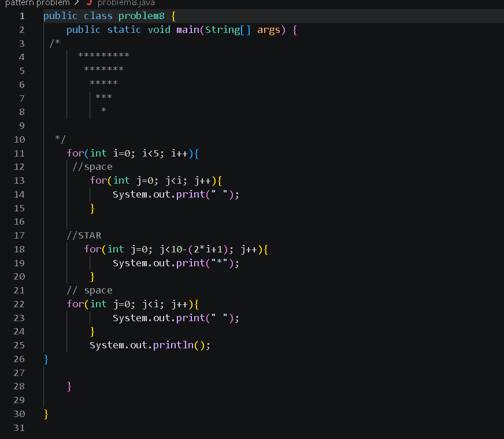The width and height of the screenshot is (504, 439).
Task: Click the 'pattern problem' breadcrumb folder
Action: 38,3
